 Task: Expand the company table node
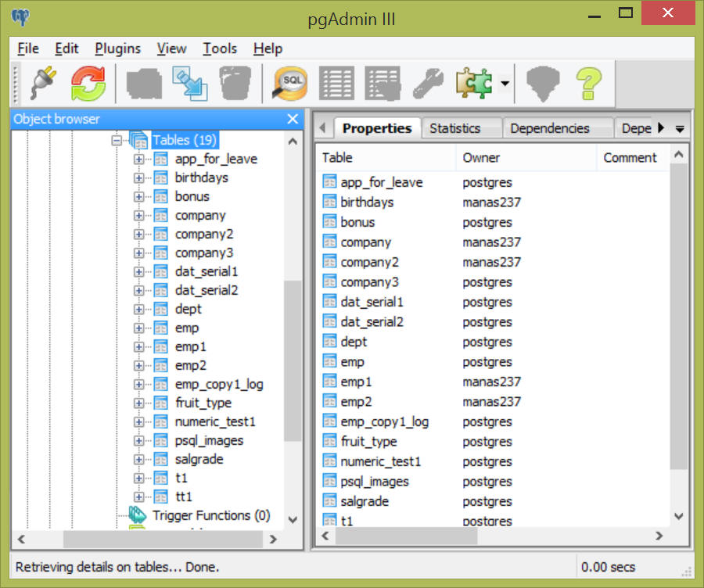[138, 216]
